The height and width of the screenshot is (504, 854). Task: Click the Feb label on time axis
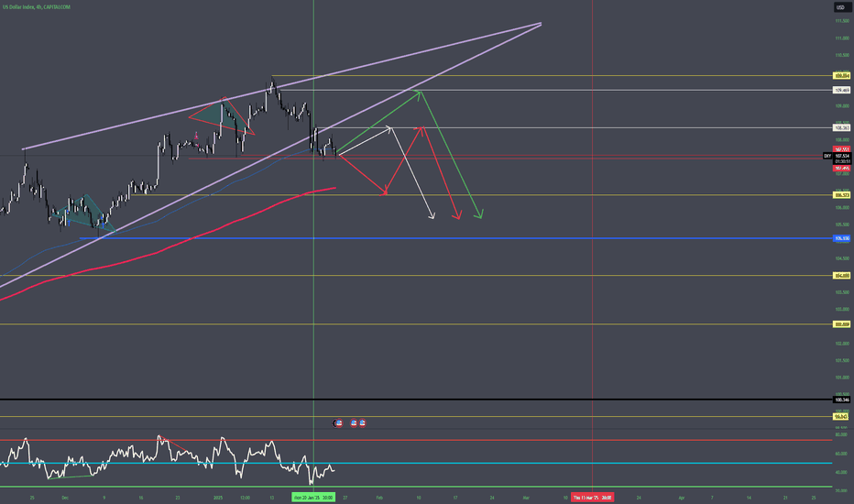pyautogui.click(x=379, y=498)
